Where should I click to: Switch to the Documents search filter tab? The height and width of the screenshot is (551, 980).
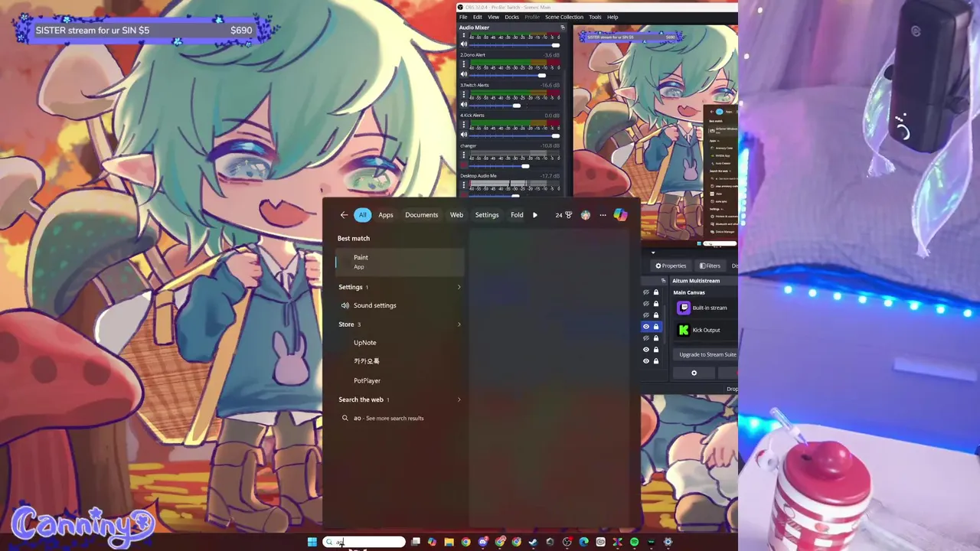[x=421, y=215]
